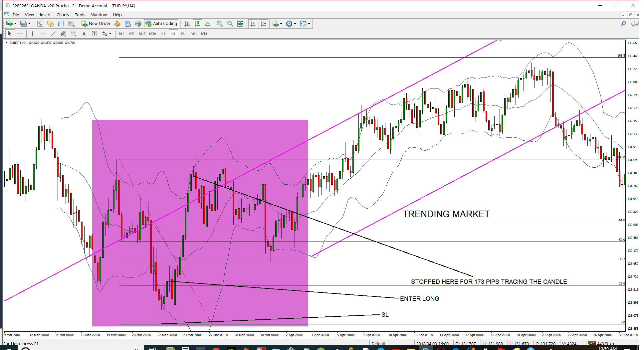The image size is (644, 350).
Task: Select the Equidistant Channel tool
Action: (63, 34)
